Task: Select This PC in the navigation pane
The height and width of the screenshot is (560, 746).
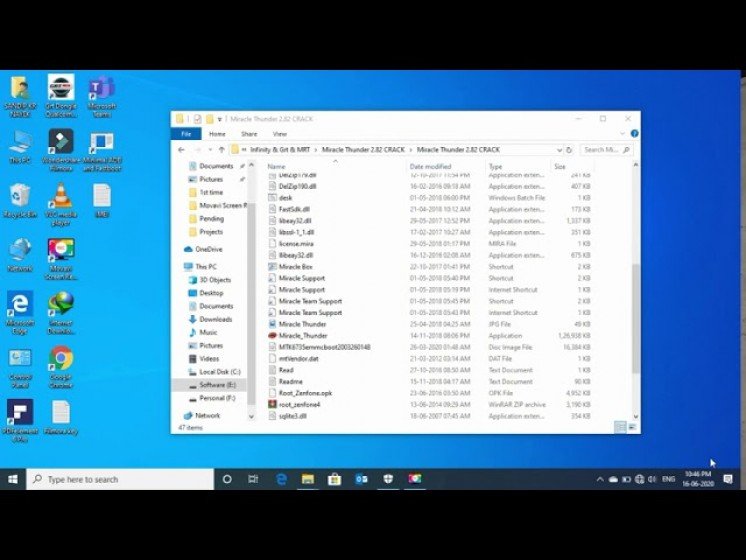Action: click(205, 266)
